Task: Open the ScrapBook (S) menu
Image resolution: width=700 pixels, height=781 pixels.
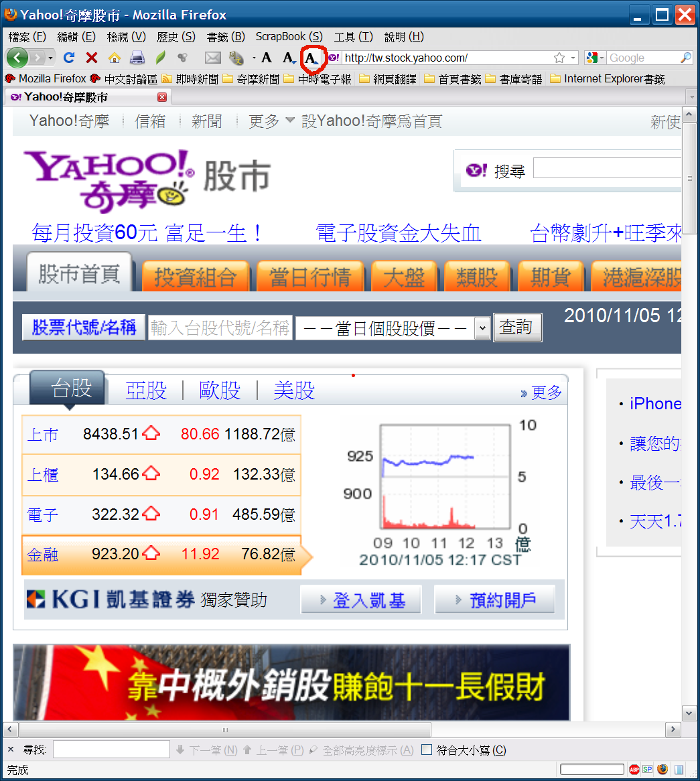Action: 289,37
